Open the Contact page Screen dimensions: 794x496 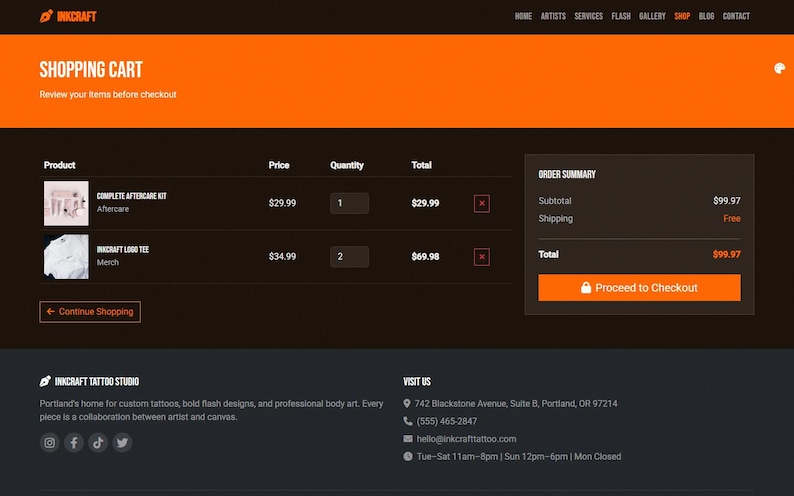tap(736, 16)
